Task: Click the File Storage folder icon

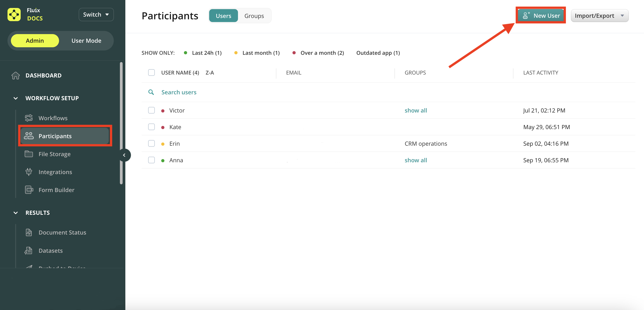Action: 29,154
